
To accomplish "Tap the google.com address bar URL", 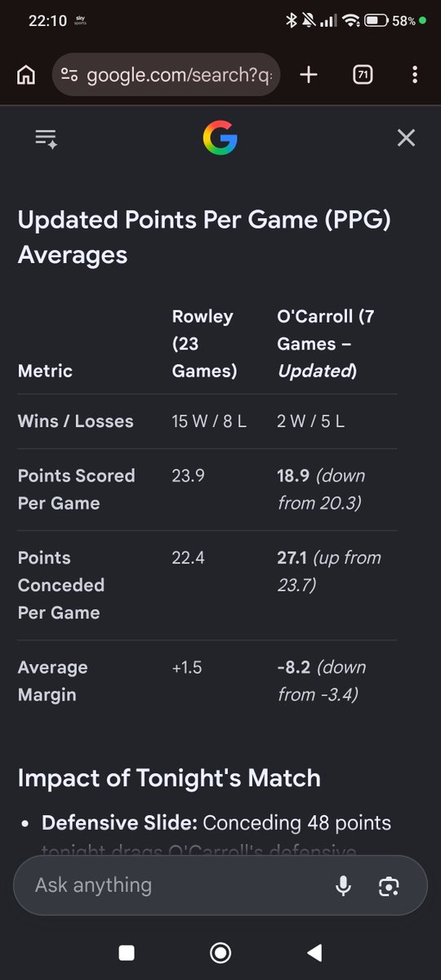I will [182, 75].
